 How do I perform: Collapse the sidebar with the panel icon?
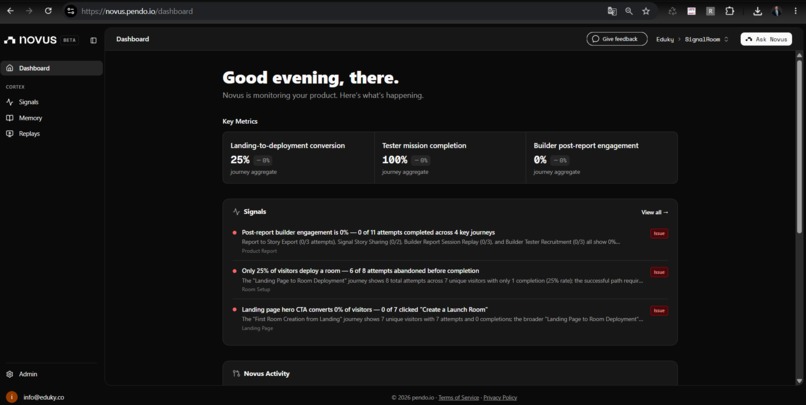(94, 40)
